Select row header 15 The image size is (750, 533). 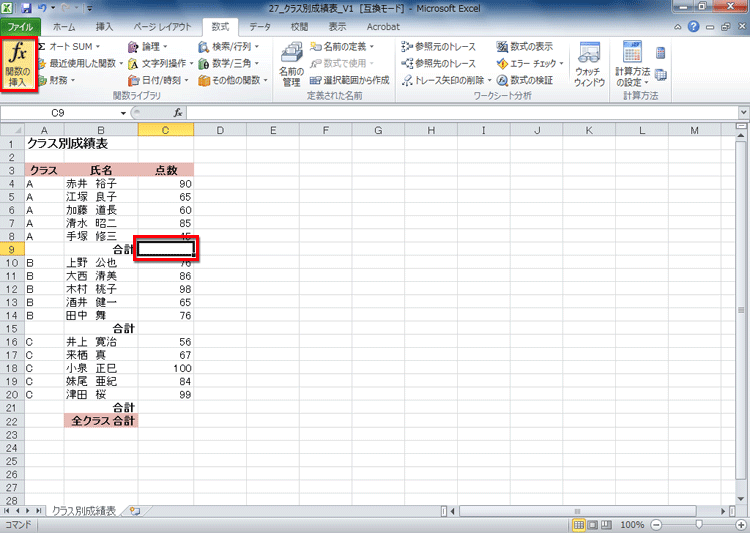[12, 329]
